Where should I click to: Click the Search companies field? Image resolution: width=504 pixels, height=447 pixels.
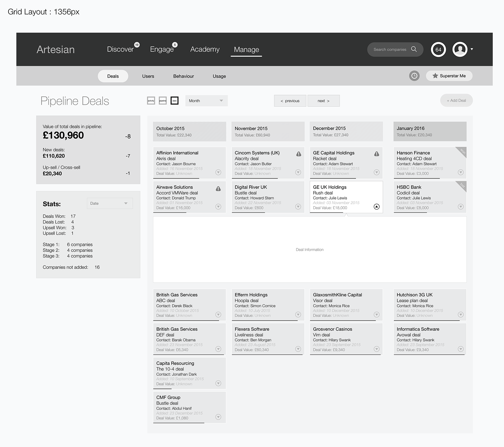click(390, 49)
